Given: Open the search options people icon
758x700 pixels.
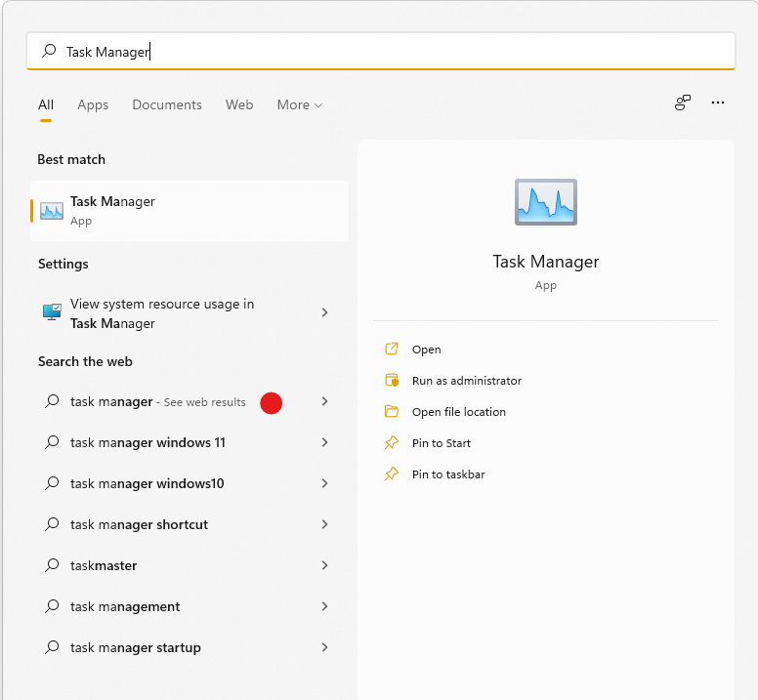Looking at the screenshot, I should (683, 103).
